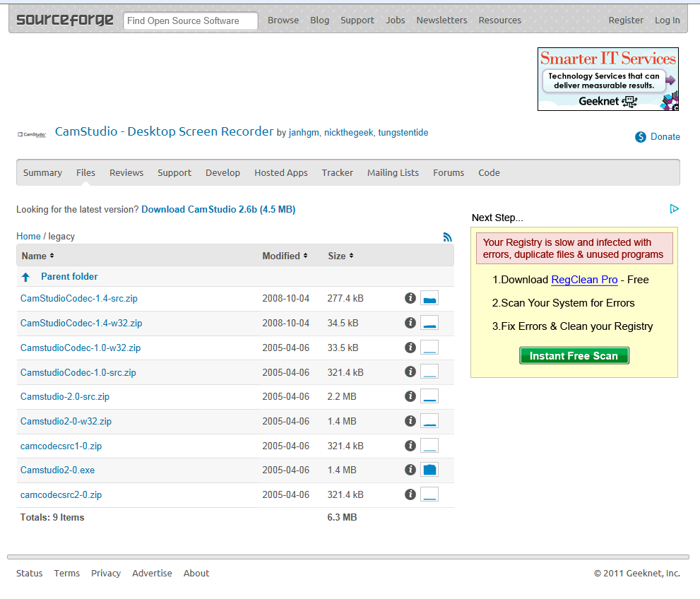Image resolution: width=700 pixels, height=599 pixels.
Task: Click download stats chart for CamStudioCodec-1.4-src.zip
Action: coord(429,298)
